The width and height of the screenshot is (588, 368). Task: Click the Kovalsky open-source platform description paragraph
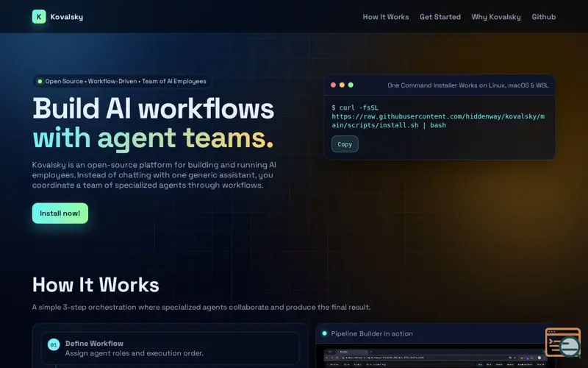tap(154, 175)
